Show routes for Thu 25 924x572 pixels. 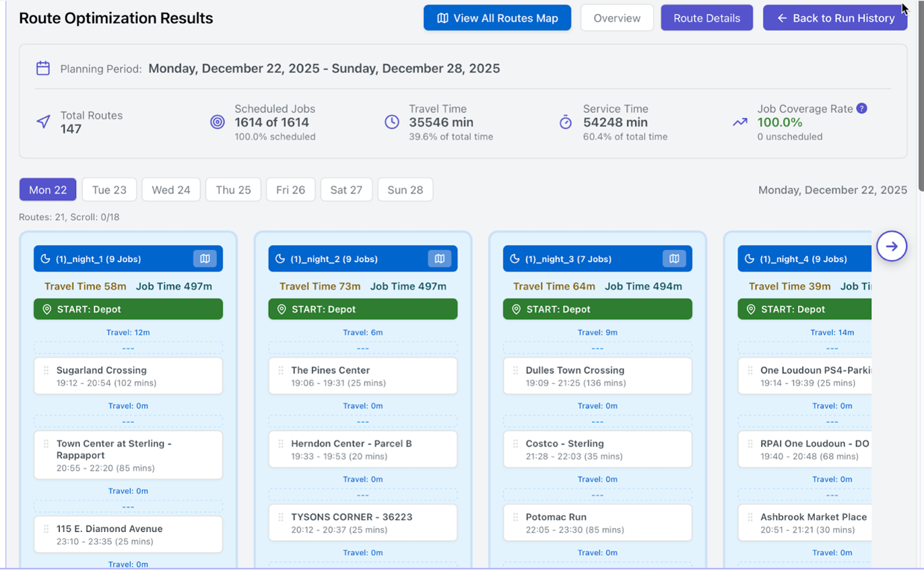(233, 190)
